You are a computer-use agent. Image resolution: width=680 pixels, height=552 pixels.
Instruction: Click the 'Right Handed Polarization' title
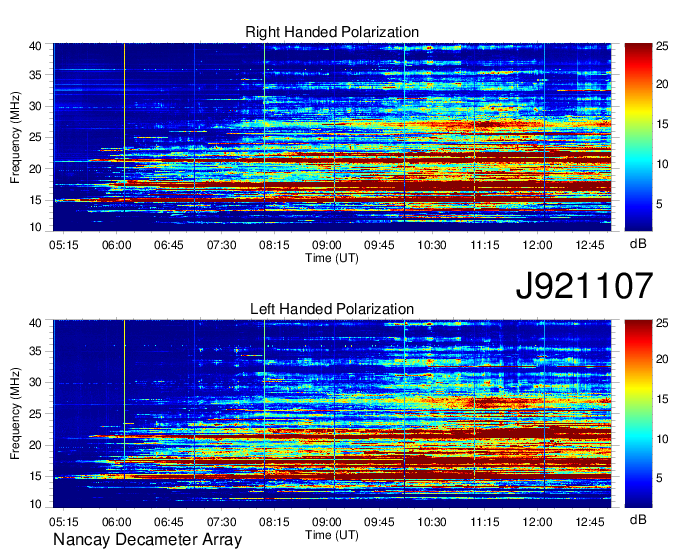click(332, 32)
